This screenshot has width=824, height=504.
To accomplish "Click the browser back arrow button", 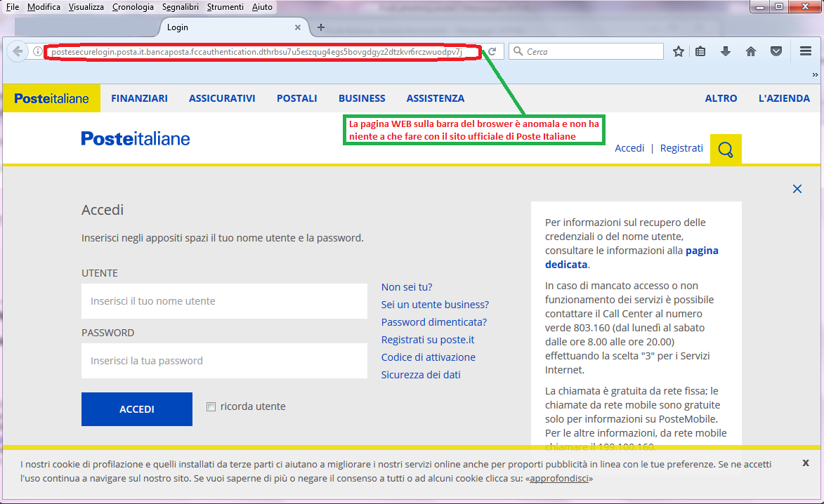I will tap(18, 51).
